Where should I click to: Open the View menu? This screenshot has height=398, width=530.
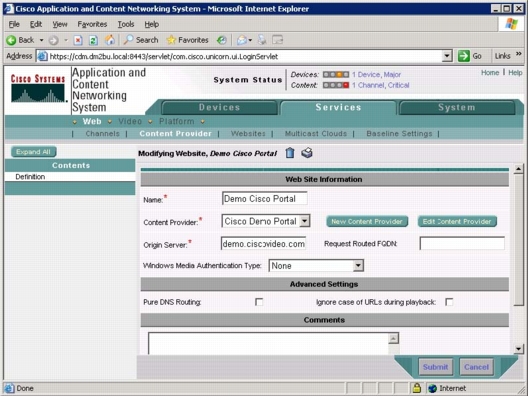tap(60, 24)
